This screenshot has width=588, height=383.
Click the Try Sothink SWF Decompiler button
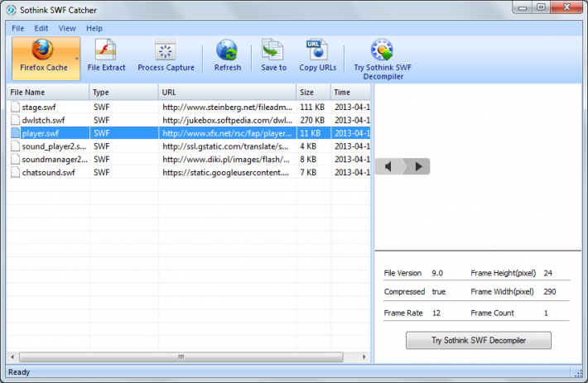(479, 340)
